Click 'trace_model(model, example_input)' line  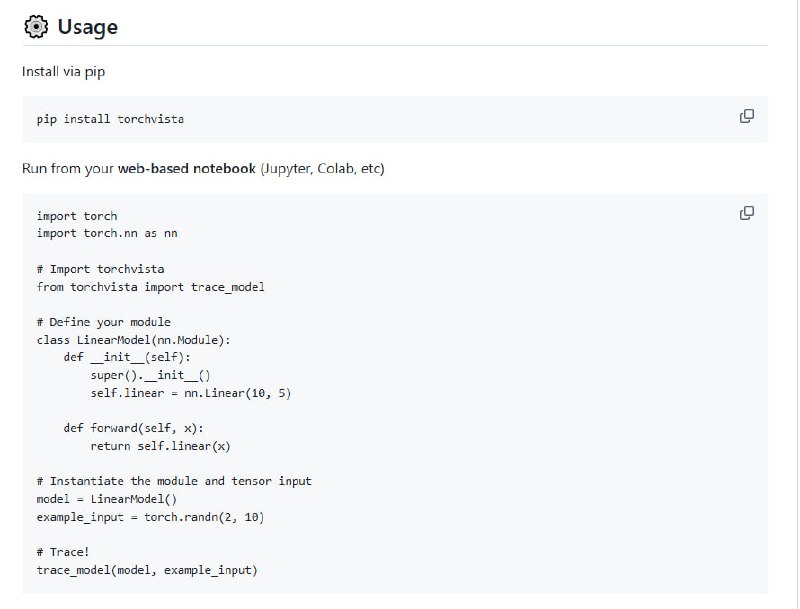(146, 570)
